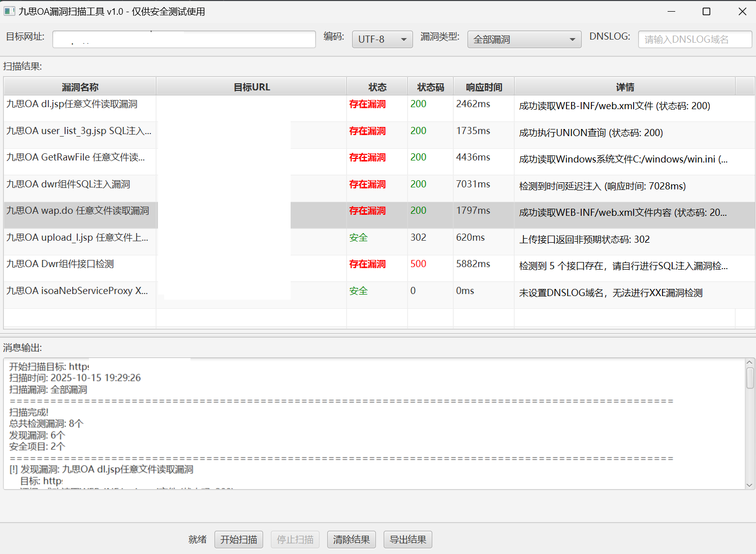Export results with 导出结果 button
Viewport: 756px width, 554px height.
pos(408,539)
